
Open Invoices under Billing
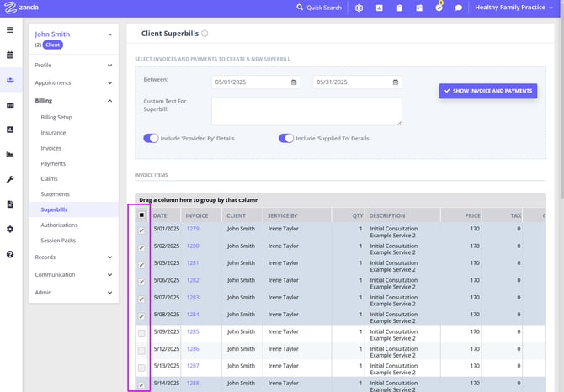click(51, 148)
